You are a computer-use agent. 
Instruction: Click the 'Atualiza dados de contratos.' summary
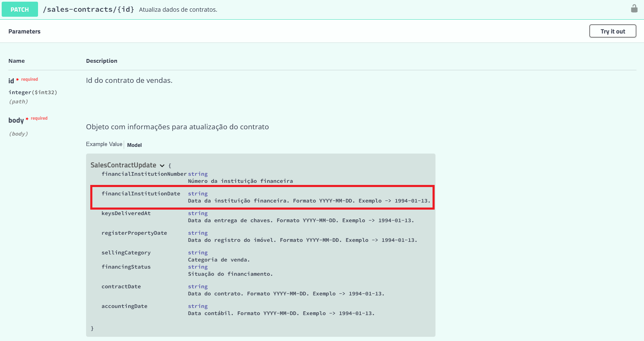point(178,10)
